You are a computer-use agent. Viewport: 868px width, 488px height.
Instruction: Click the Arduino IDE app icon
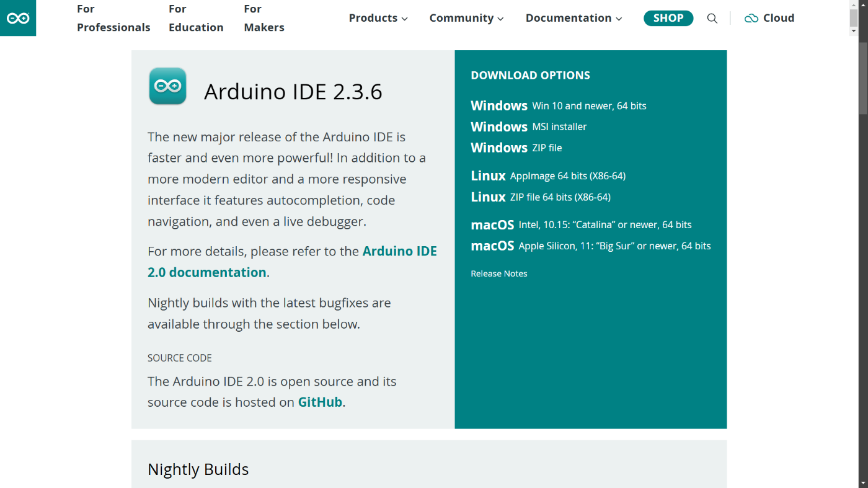(x=167, y=86)
